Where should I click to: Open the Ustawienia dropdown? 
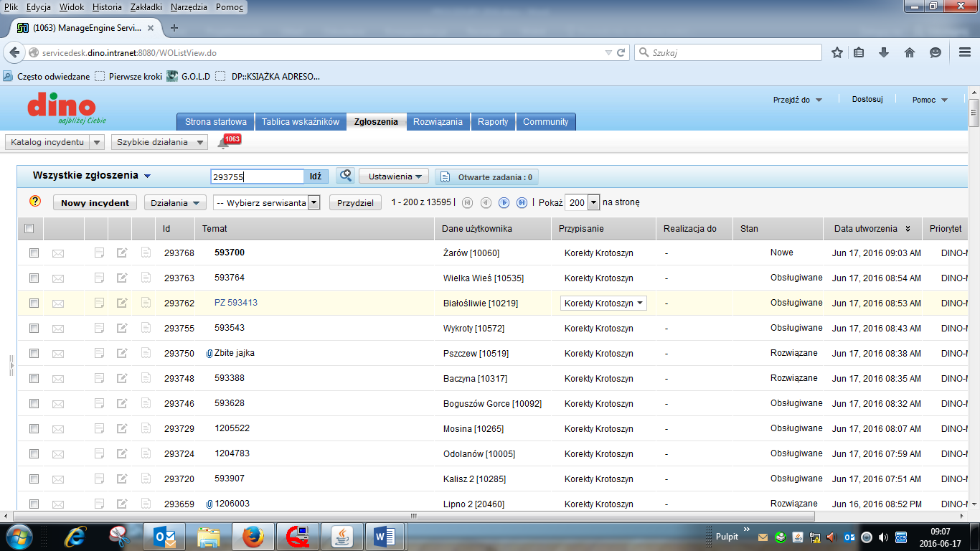pos(394,176)
